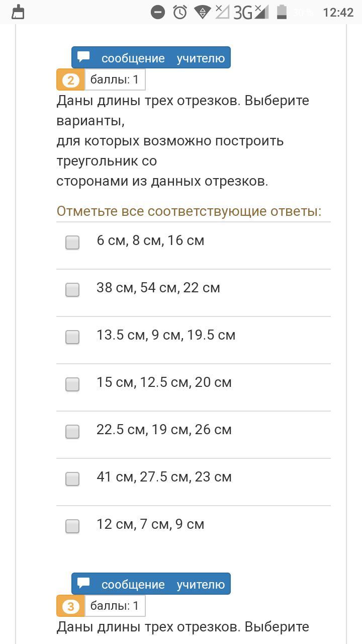
Task: Tap the 'баллы: 1' label of question 3
Action: [x=115, y=606]
